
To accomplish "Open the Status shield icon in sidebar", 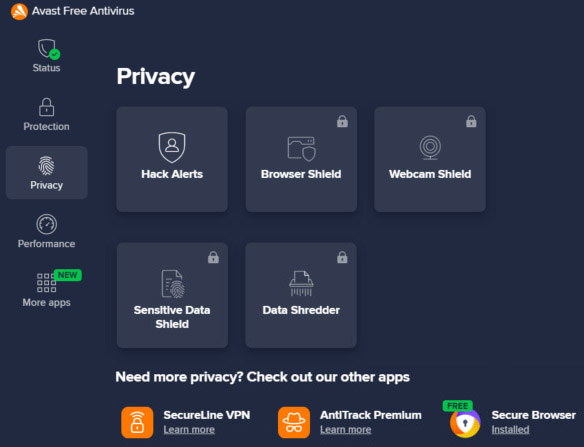I will pyautogui.click(x=48, y=49).
